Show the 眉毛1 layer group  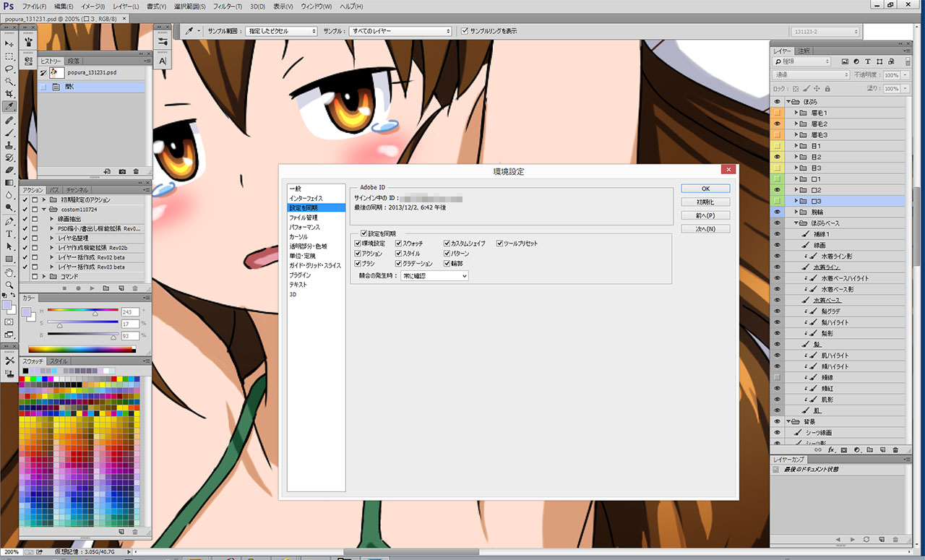[x=777, y=113]
